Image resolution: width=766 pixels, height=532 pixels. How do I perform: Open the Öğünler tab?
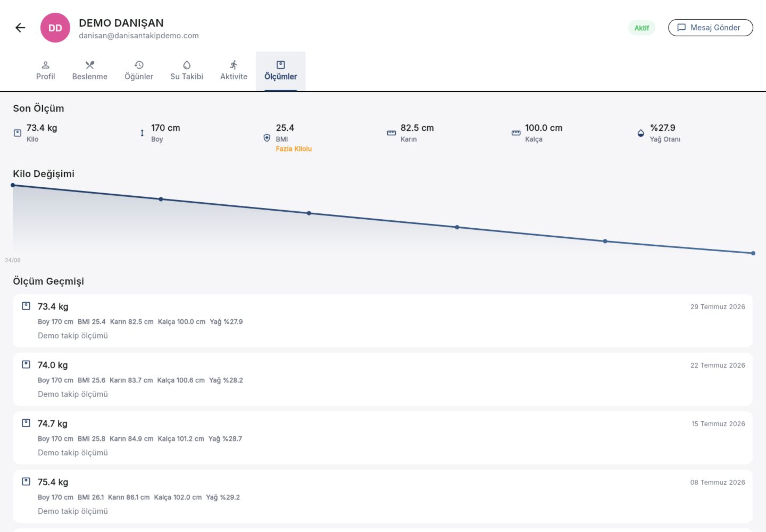139,71
